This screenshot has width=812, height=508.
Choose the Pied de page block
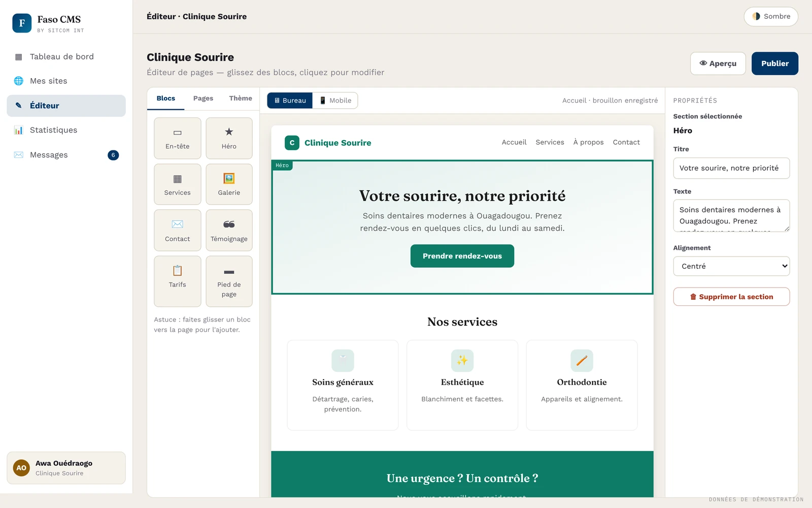coord(229,281)
